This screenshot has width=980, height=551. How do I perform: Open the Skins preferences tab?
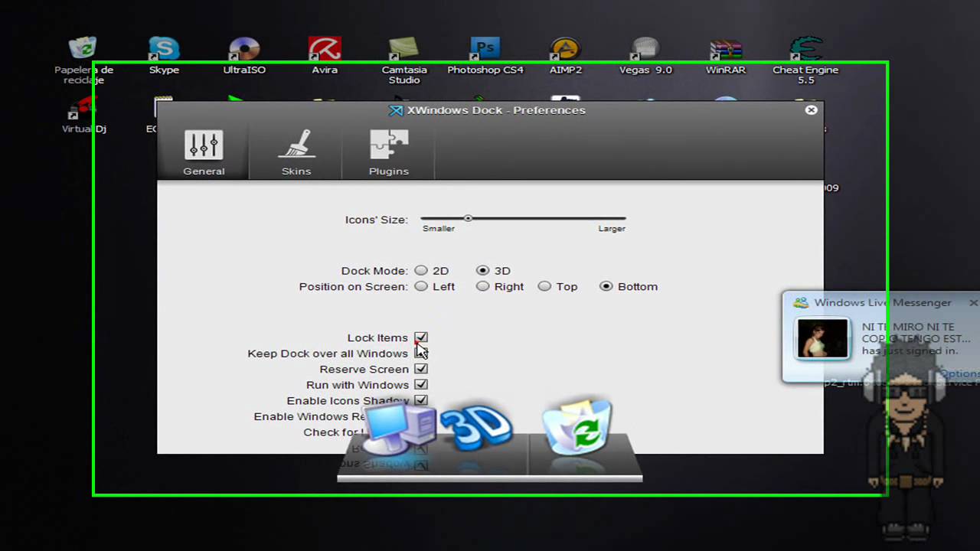[296, 152]
